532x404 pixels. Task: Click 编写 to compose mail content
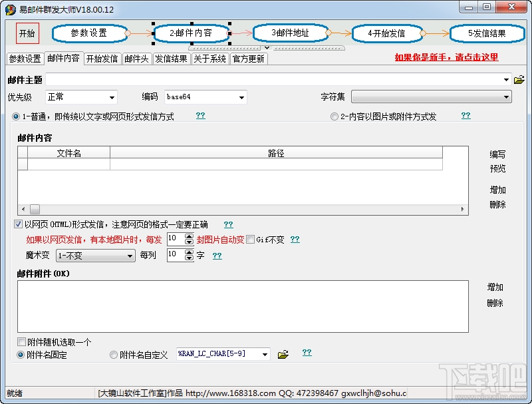(497, 154)
